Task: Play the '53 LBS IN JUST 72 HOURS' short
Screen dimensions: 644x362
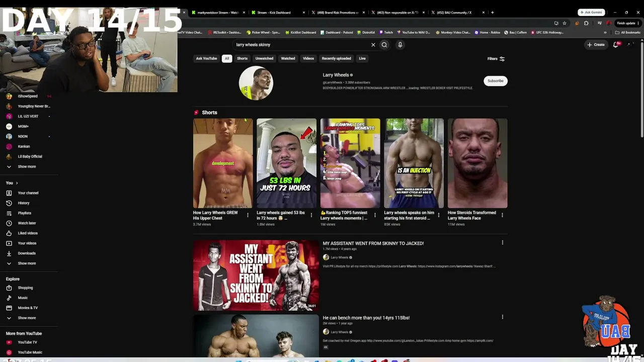Action: pyautogui.click(x=286, y=163)
